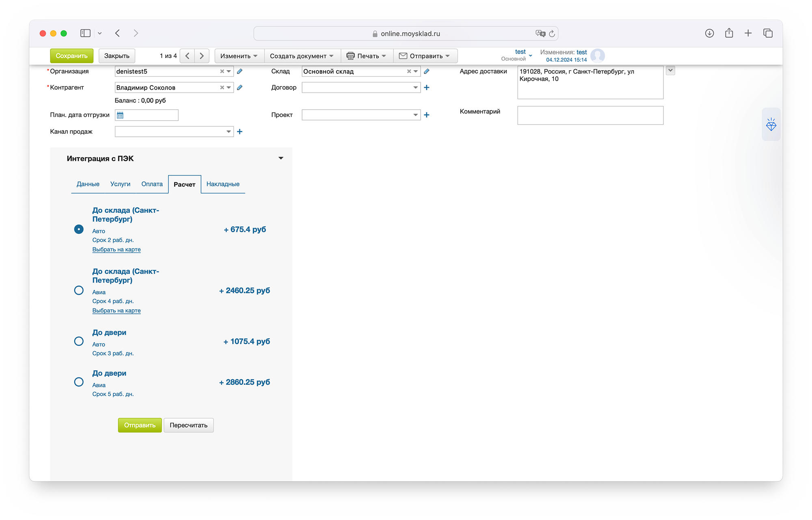Switch to the Накладные tab
Viewport: 812px width, 520px height.
tap(223, 184)
